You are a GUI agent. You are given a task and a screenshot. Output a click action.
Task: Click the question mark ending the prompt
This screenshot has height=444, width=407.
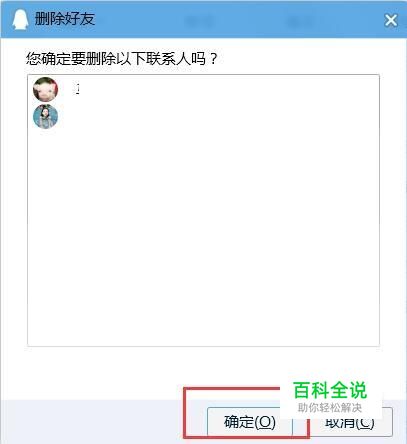213,59
